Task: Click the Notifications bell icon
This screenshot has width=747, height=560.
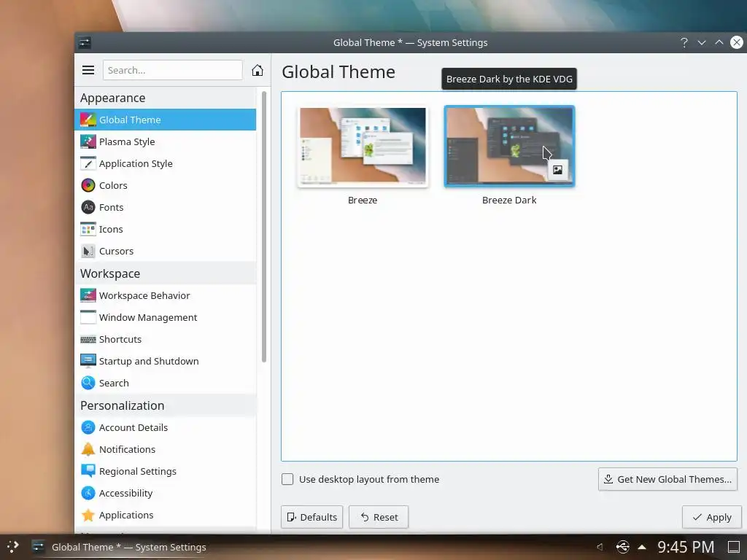Action: (88, 449)
